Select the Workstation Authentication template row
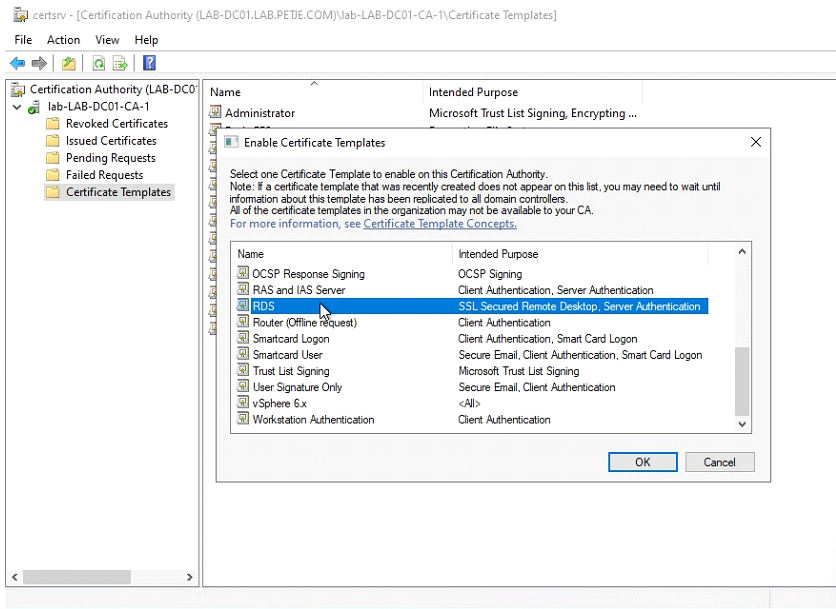This screenshot has width=836, height=609. pos(313,420)
